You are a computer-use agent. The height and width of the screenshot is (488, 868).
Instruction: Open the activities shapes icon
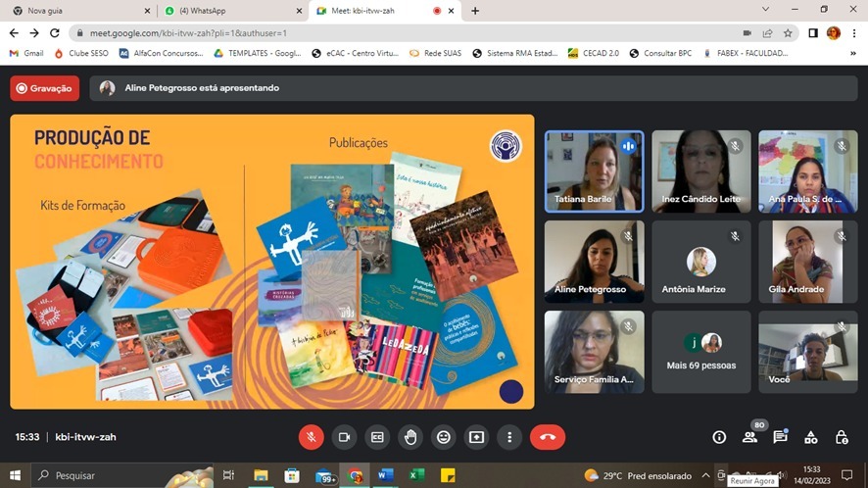click(x=811, y=437)
